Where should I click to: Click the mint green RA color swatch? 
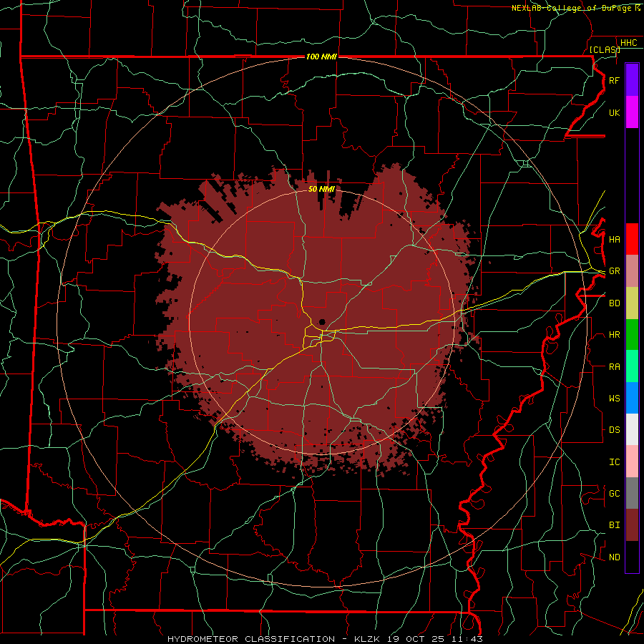pyautogui.click(x=632, y=366)
